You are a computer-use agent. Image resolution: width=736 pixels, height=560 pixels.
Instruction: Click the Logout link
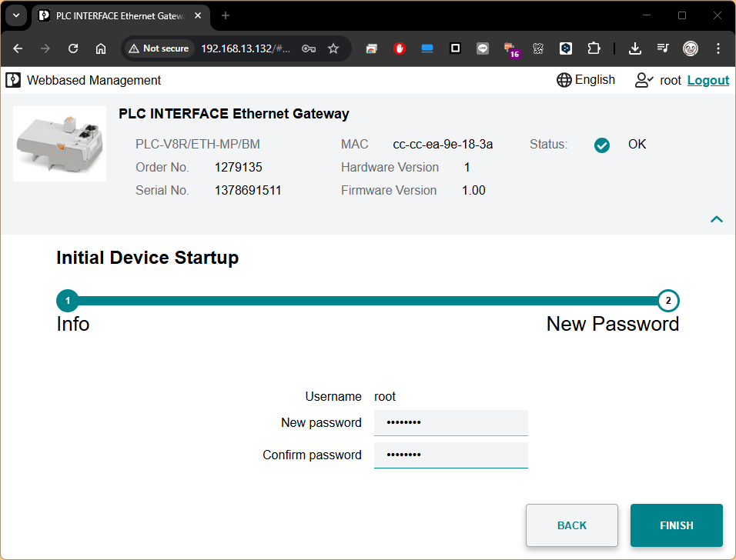pos(708,80)
